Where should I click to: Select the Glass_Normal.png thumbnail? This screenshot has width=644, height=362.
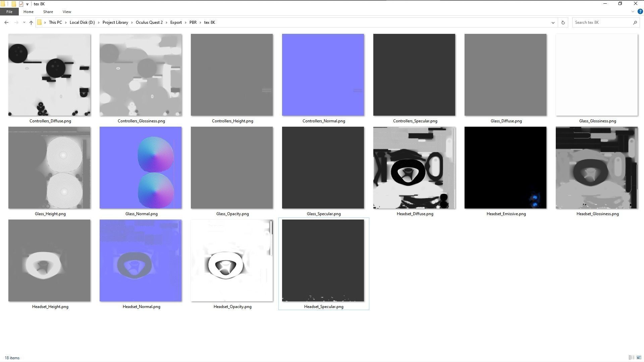pyautogui.click(x=141, y=168)
